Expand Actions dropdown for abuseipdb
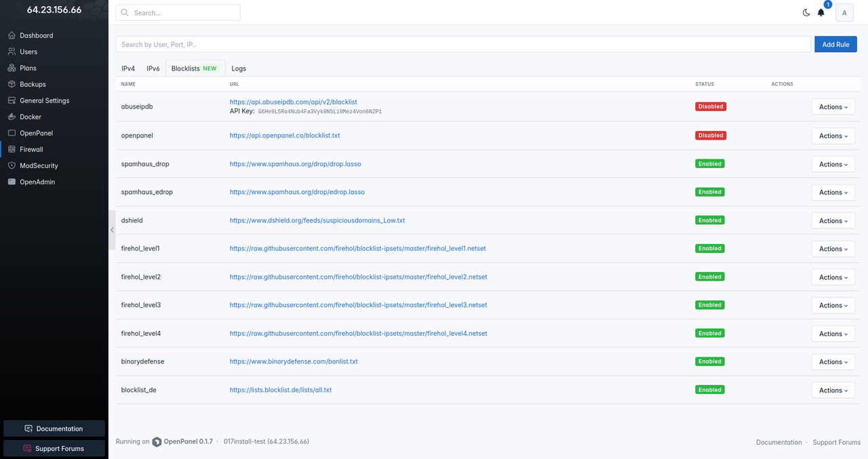This screenshot has width=868, height=459. (833, 107)
